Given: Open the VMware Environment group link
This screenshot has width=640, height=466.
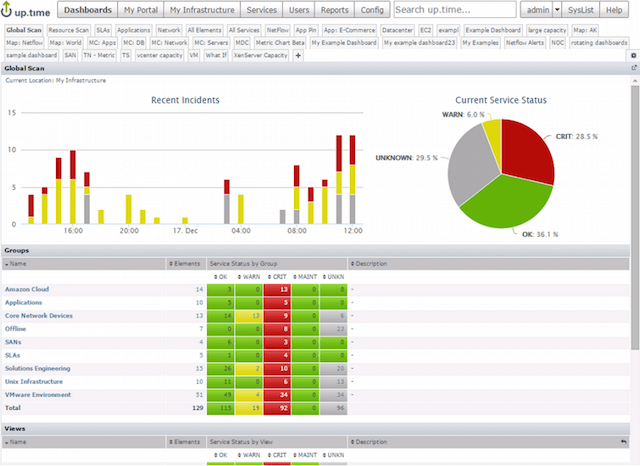Looking at the screenshot, I should [x=38, y=395].
